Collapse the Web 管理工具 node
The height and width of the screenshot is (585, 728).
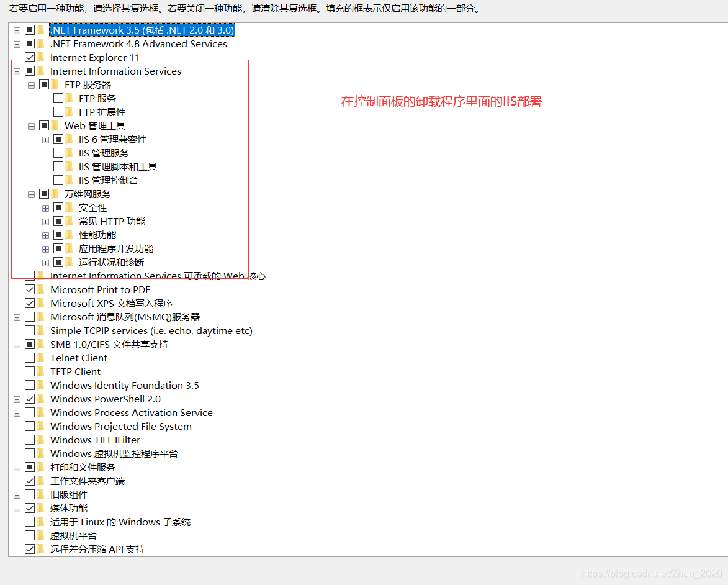31,127
